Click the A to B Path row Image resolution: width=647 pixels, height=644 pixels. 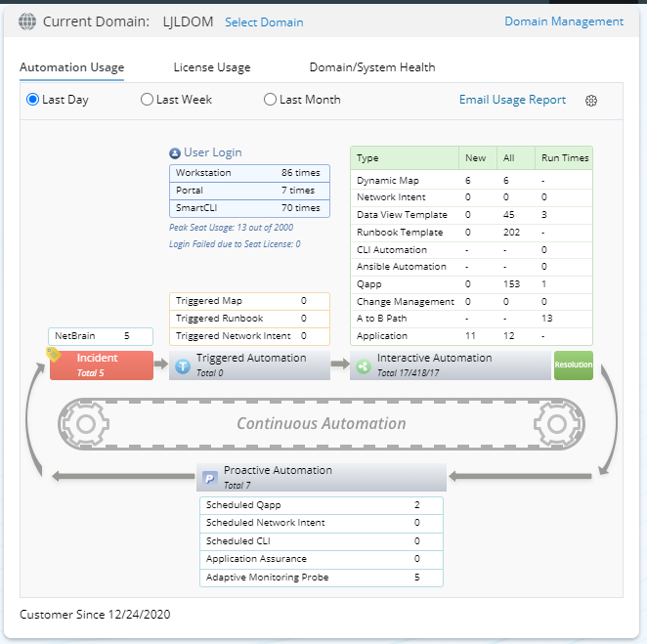[472, 319]
